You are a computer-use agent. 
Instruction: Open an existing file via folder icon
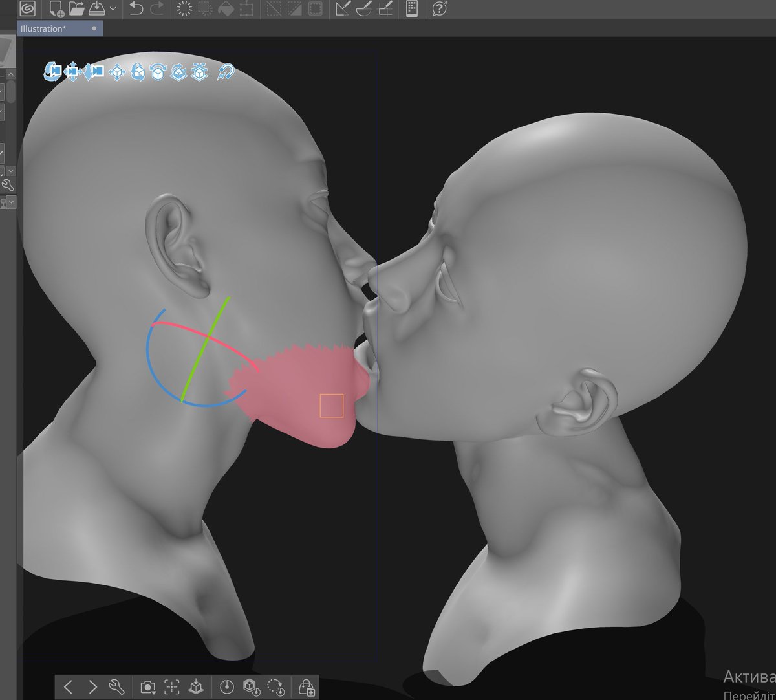pos(76,8)
